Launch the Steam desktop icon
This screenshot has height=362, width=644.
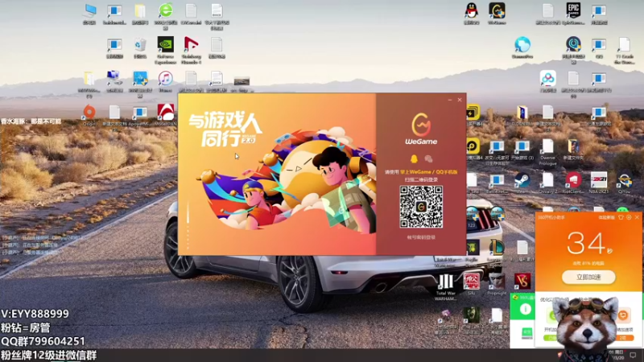click(522, 183)
